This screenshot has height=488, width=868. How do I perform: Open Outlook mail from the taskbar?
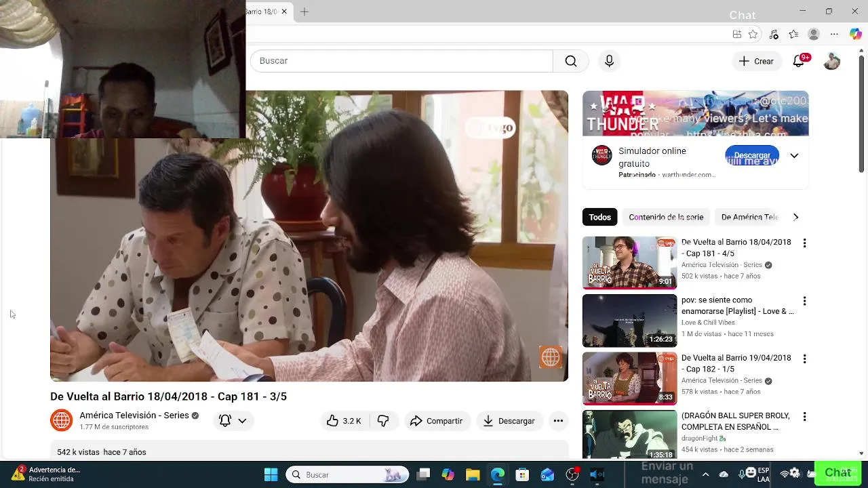547,474
